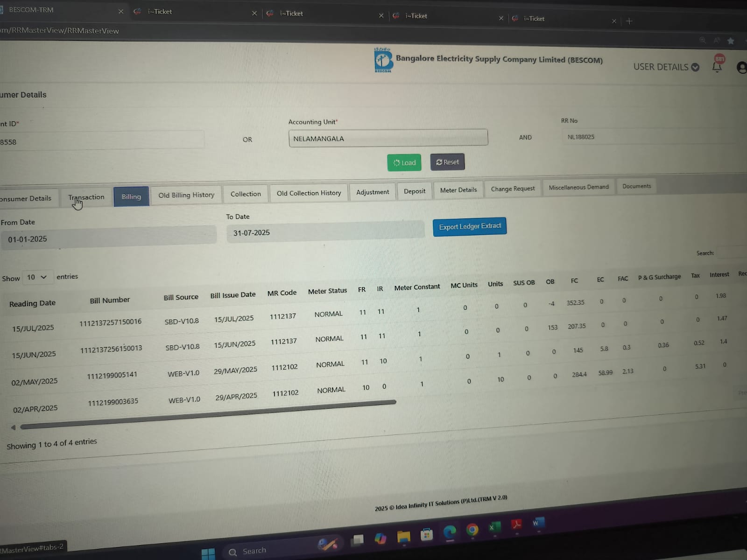Sort by Meter Constant column header
The height and width of the screenshot is (560, 747).
click(x=417, y=287)
